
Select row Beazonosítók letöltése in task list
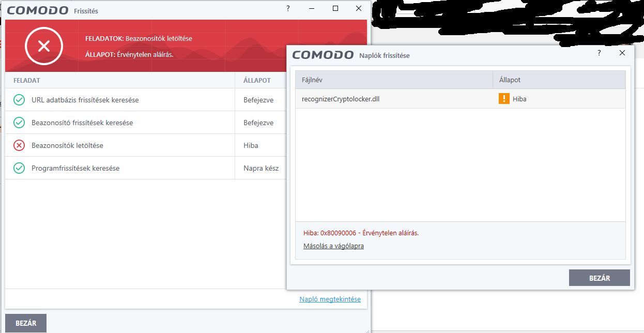point(146,145)
